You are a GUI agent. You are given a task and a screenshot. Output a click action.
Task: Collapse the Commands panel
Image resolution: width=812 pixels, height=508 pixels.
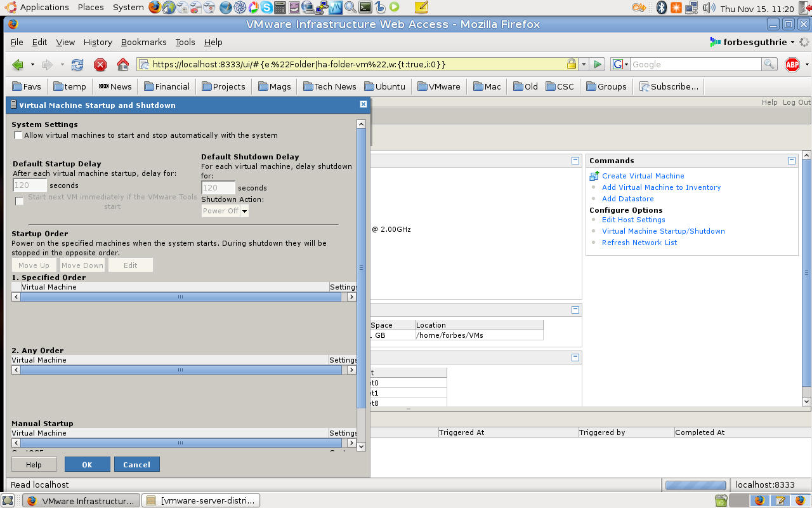pyautogui.click(x=792, y=161)
